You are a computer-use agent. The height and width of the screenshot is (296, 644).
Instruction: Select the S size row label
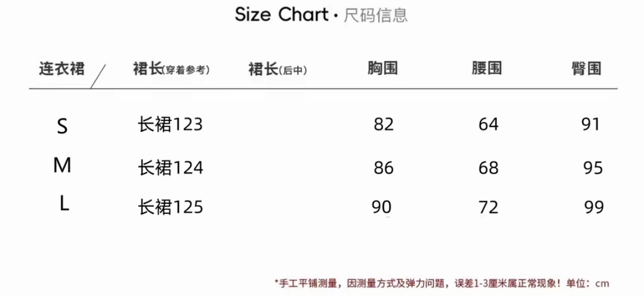point(62,126)
